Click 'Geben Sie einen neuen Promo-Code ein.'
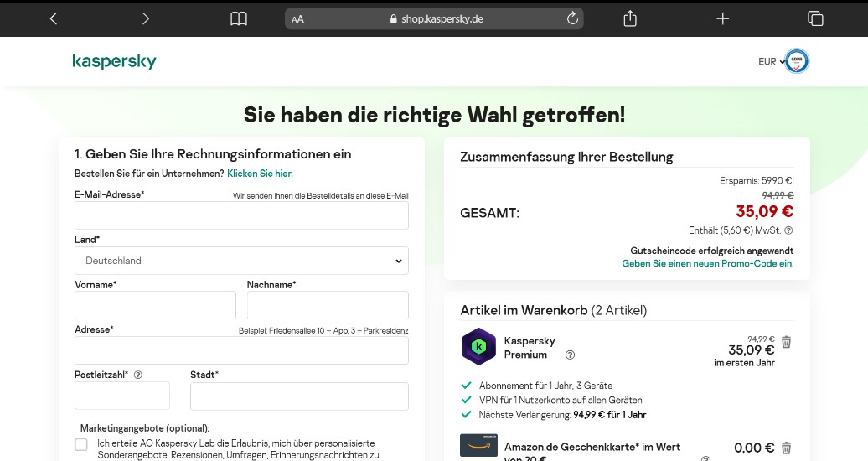 pos(707,264)
